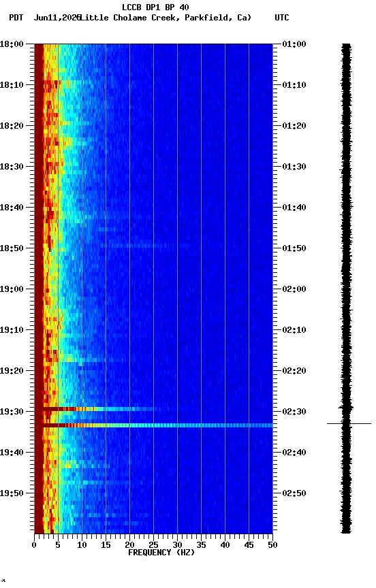The width and height of the screenshot is (376, 588).
Task: Click the 20 Hz frequency axis label
Action: point(129,545)
